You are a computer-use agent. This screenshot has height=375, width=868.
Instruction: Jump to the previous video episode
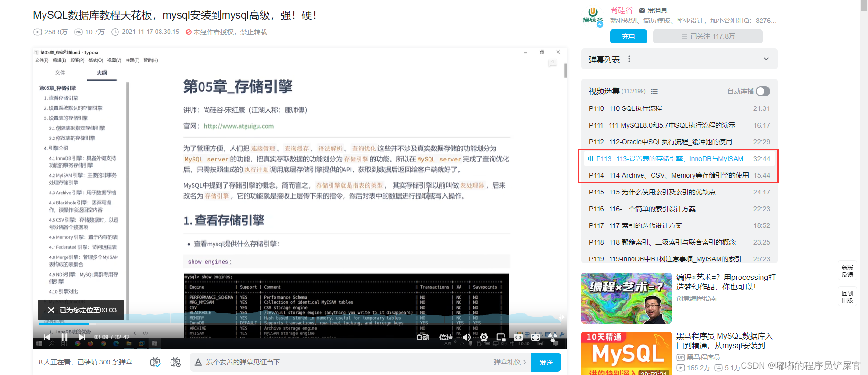(x=47, y=337)
